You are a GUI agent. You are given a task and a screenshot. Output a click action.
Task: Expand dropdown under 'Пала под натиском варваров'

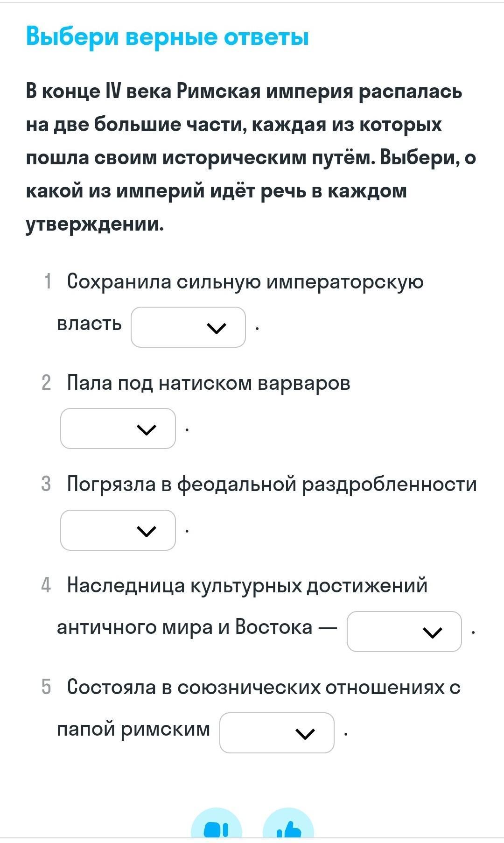click(x=118, y=429)
